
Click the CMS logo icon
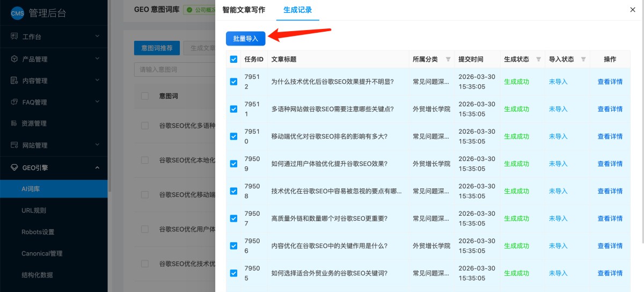click(17, 13)
